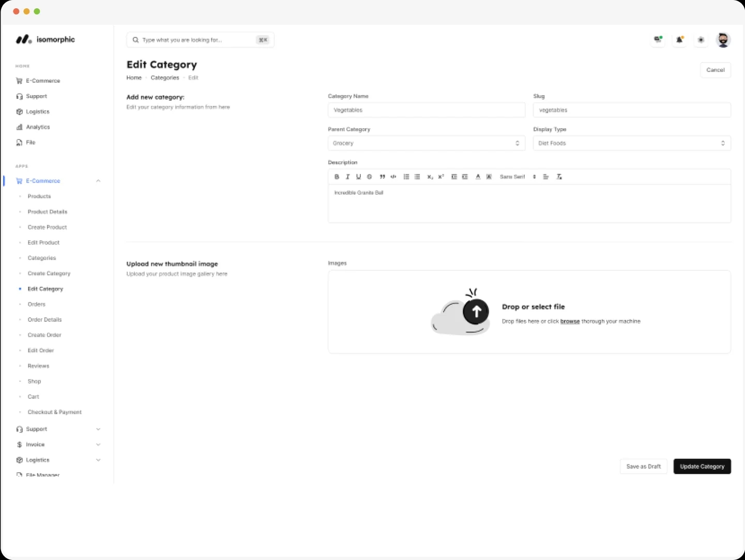This screenshot has width=745, height=560.
Task: Open Checkout & Payment page
Action: pos(55,412)
